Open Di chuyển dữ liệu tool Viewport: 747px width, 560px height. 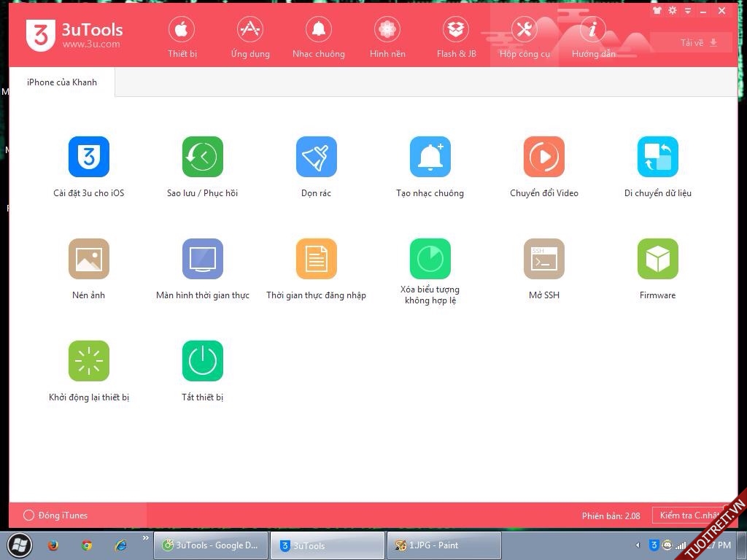pyautogui.click(x=657, y=157)
